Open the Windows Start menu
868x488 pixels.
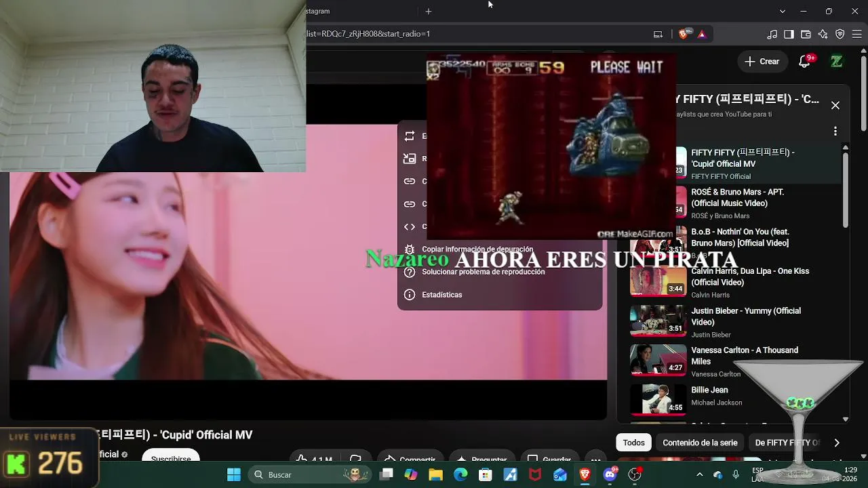[234, 474]
